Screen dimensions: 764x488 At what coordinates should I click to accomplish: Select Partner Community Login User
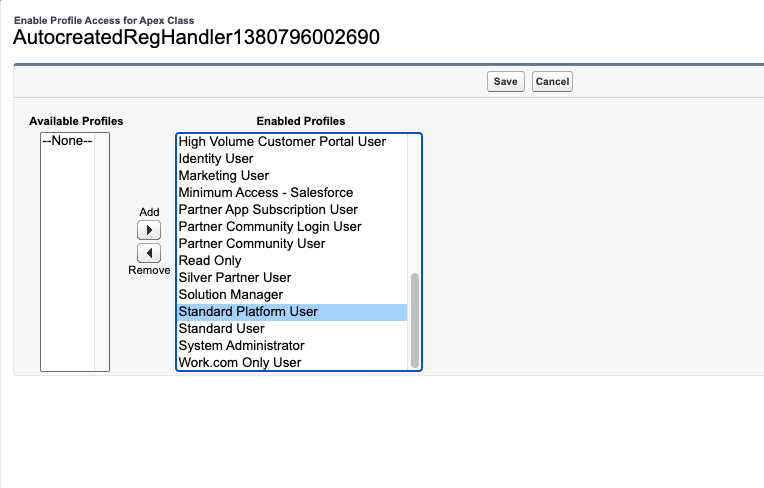pos(270,227)
